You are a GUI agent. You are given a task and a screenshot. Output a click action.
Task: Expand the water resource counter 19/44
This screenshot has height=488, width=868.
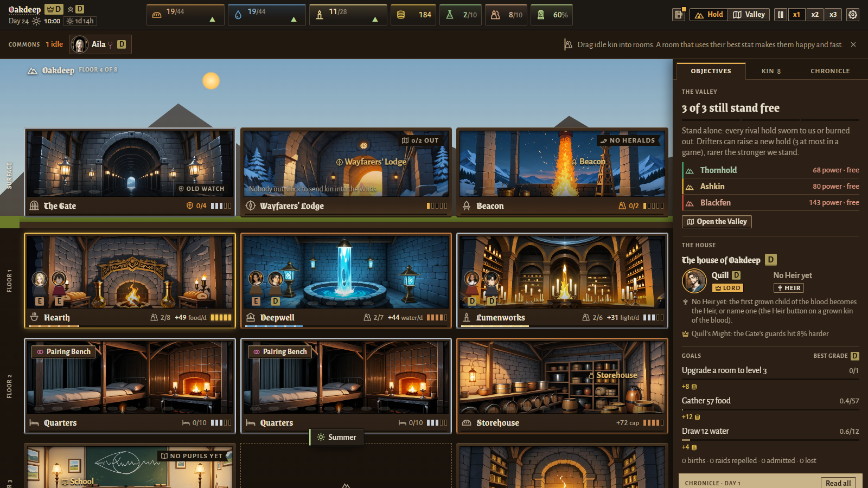pos(266,15)
